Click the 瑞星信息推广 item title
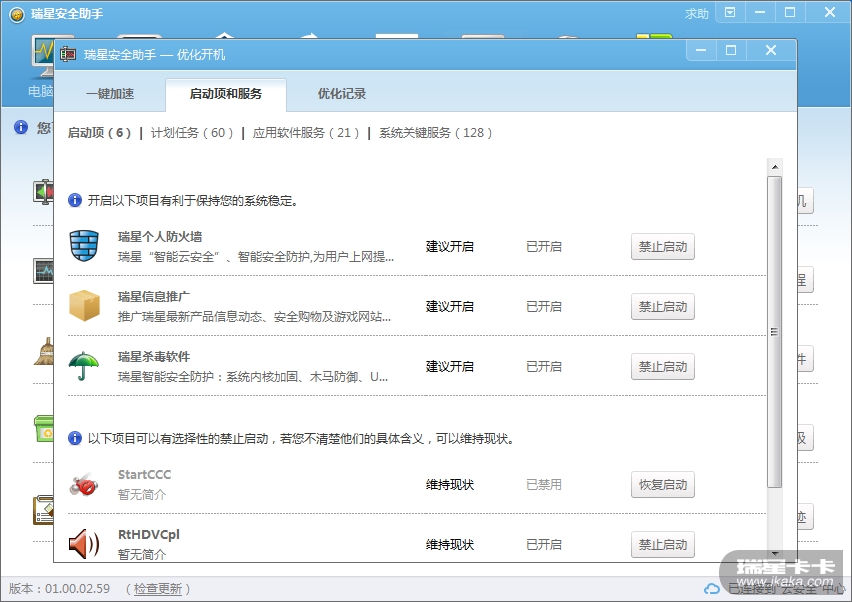Screen dimensions: 852x602 (154, 297)
